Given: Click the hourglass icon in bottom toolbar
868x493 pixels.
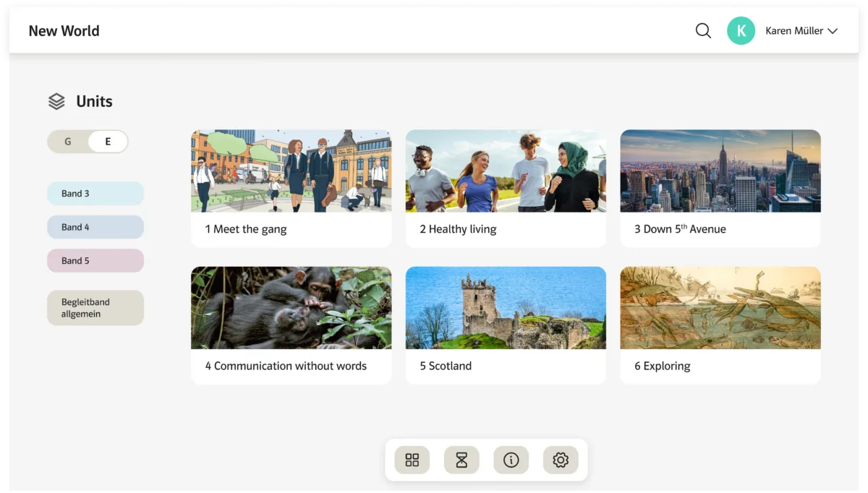Looking at the screenshot, I should (x=461, y=460).
